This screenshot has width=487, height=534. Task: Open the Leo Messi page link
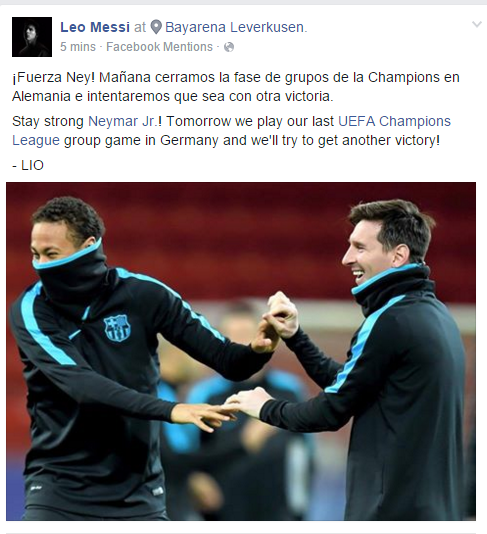point(95,27)
